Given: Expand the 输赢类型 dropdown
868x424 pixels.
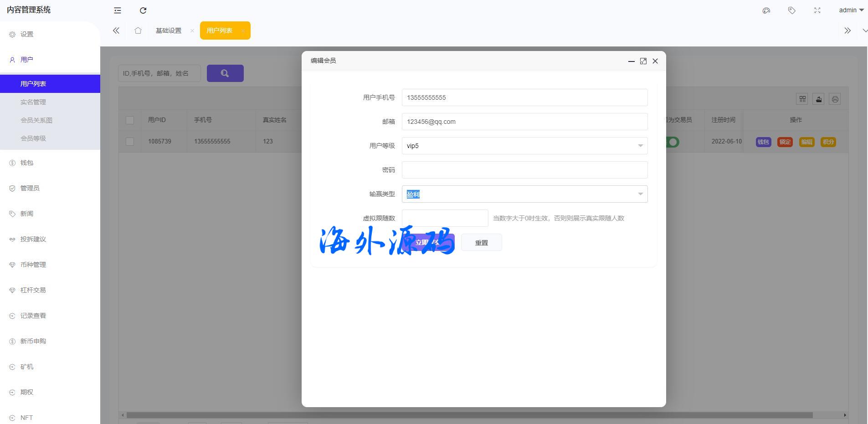Looking at the screenshot, I should click(524, 194).
